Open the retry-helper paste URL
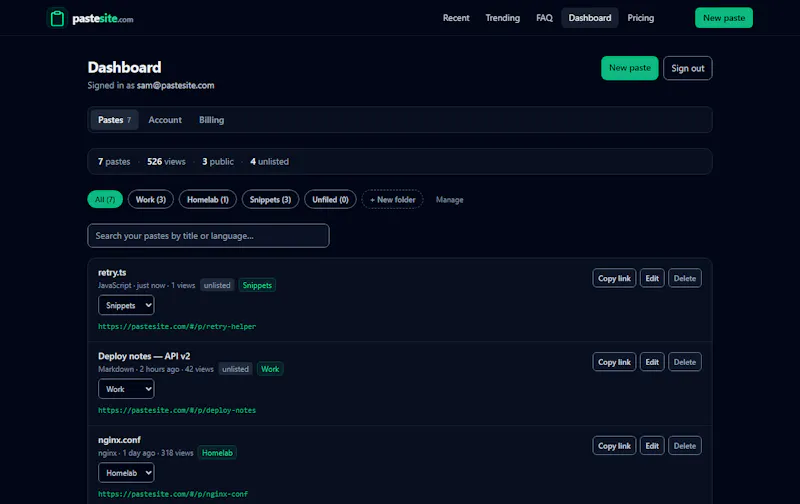Viewport: 800px width, 504px height. 177,326
